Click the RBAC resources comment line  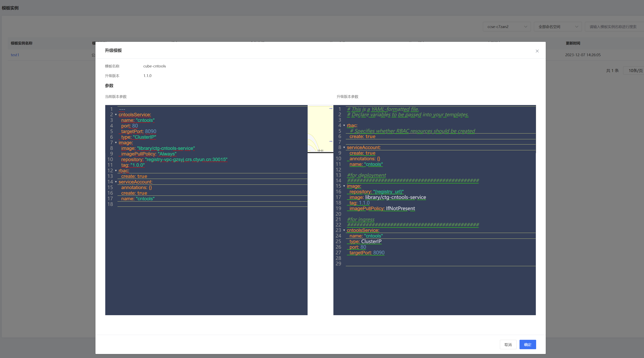[412, 131]
